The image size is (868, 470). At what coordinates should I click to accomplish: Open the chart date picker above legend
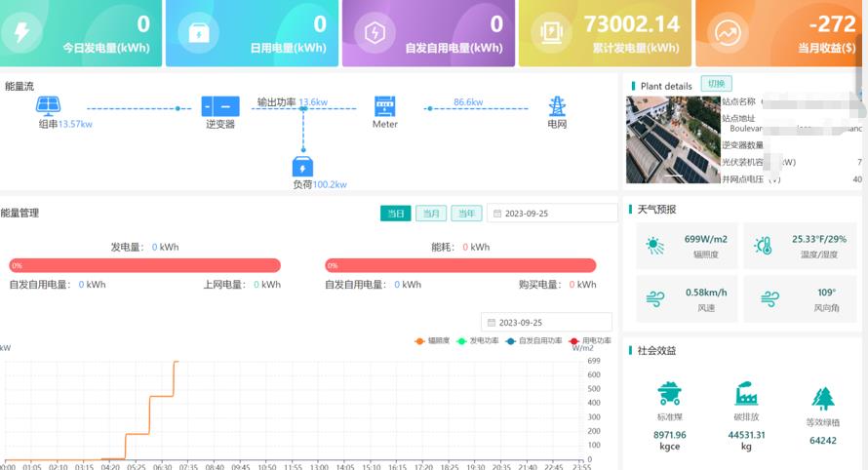pos(546,322)
